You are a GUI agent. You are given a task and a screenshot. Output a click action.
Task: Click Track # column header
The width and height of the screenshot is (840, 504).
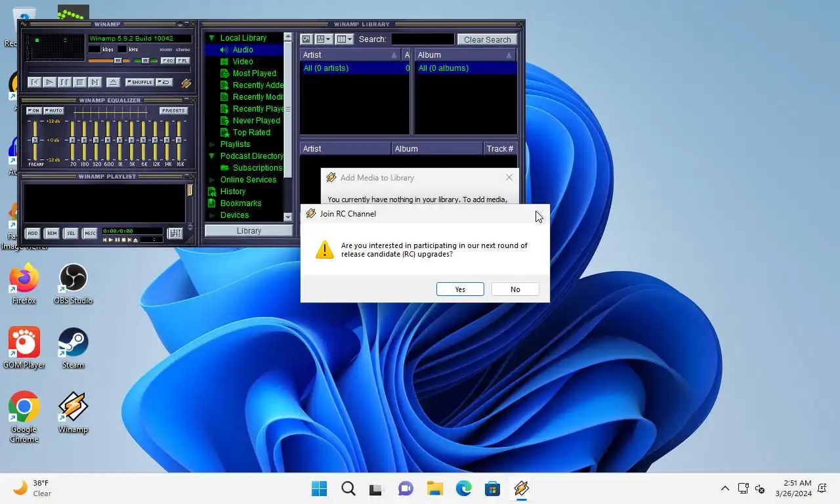click(500, 149)
